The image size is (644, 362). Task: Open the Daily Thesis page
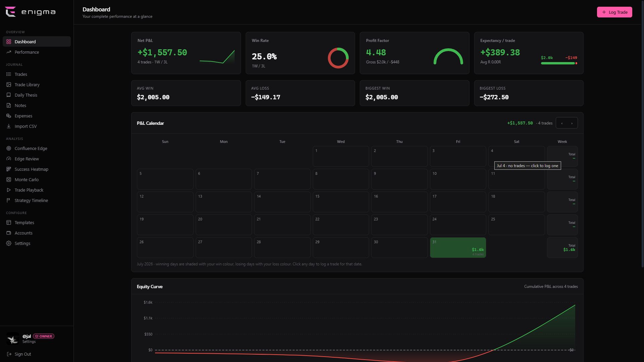point(37,95)
